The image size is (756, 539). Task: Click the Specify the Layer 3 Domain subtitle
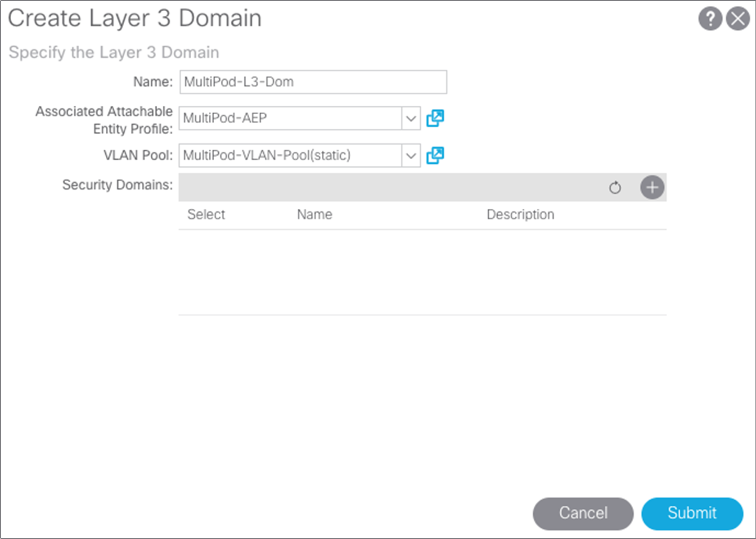point(114,53)
